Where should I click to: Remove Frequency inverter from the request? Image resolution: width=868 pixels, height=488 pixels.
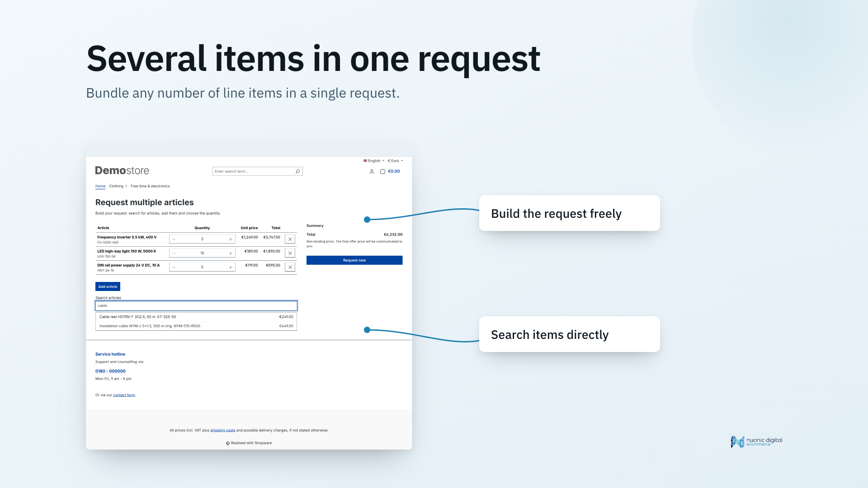[x=290, y=239]
